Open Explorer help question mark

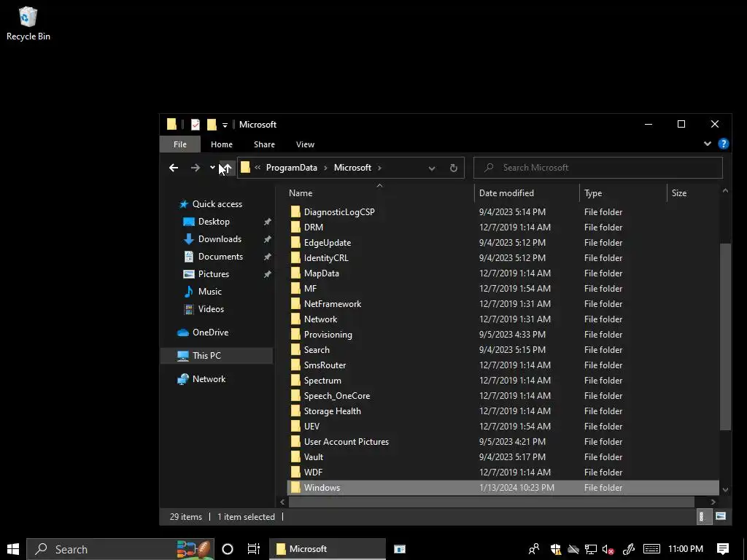(723, 144)
